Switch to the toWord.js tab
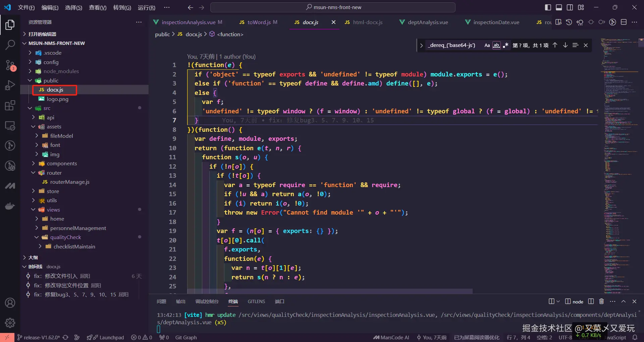The image size is (644, 342). (259, 22)
